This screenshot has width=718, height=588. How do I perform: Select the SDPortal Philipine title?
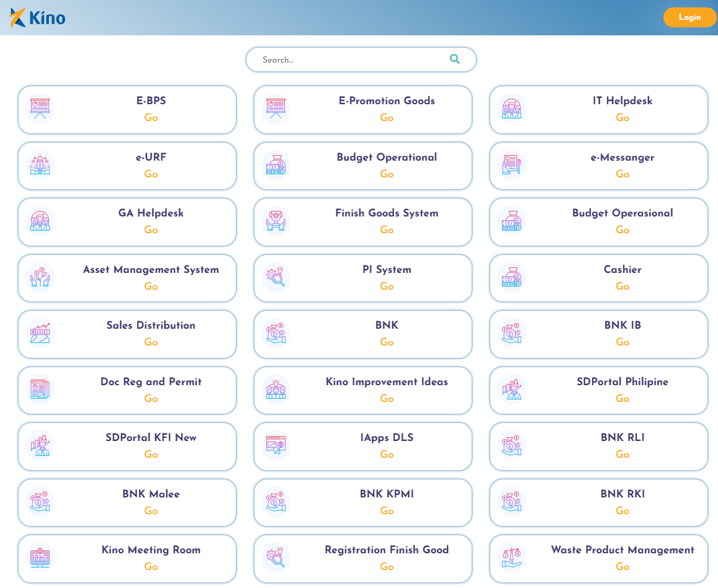[x=623, y=381]
